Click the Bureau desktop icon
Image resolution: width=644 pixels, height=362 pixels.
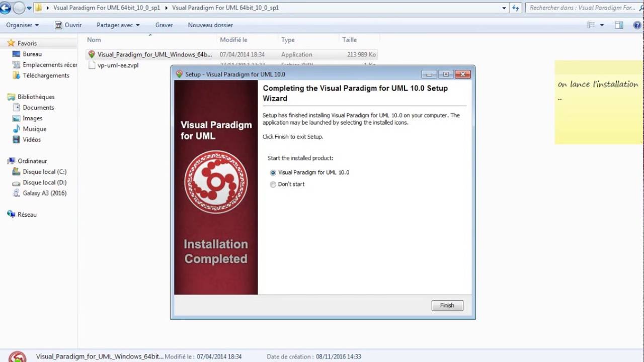tap(16, 54)
